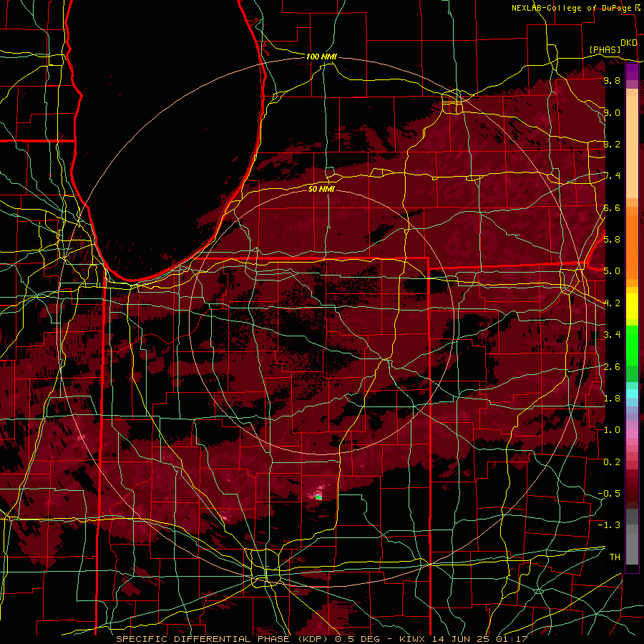Click the -0.5 value on the color scale

tap(610, 494)
